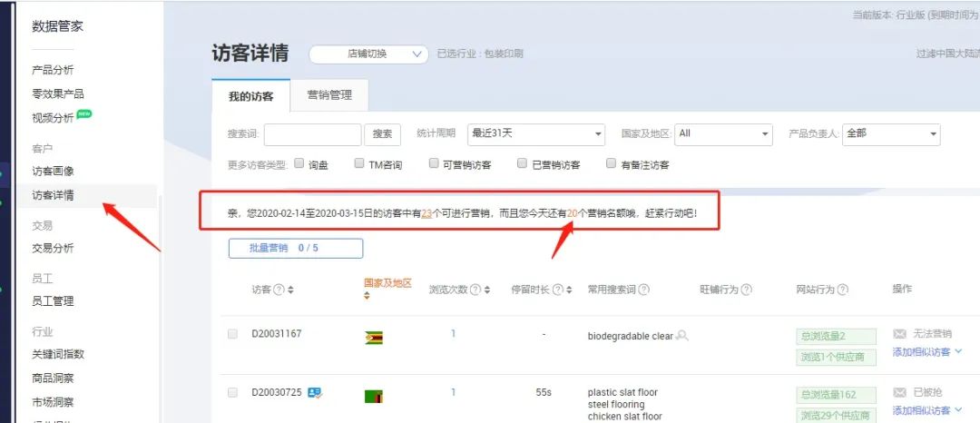The image size is (980, 423).
Task: Open 市场洞察 in the sidebar
Action: (x=53, y=402)
